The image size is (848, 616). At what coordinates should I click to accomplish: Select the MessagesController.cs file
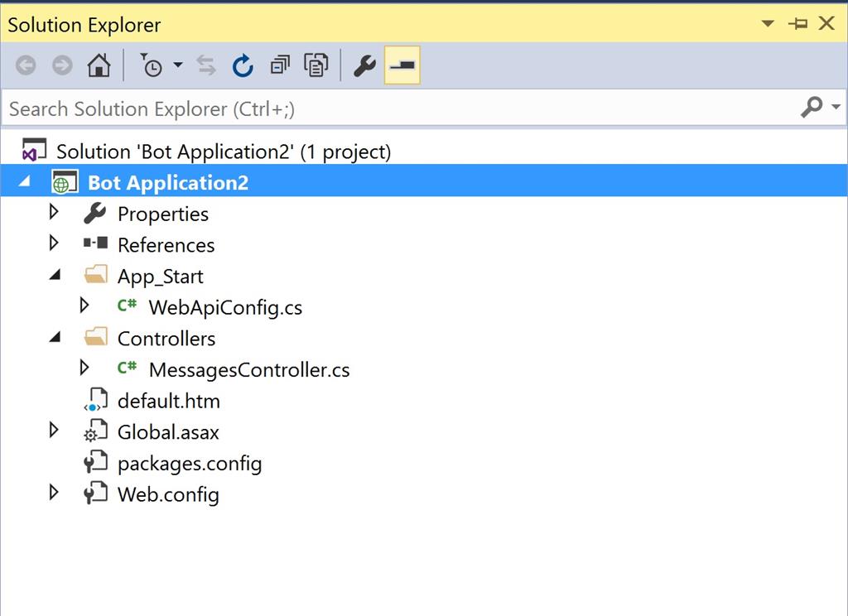pyautogui.click(x=248, y=370)
